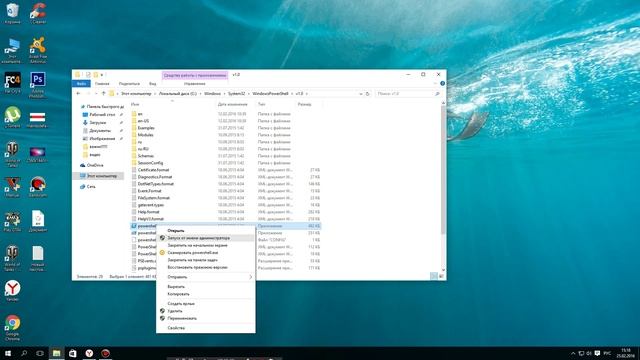
Task: Choose Закрепить на панели задач
Action: point(206,260)
